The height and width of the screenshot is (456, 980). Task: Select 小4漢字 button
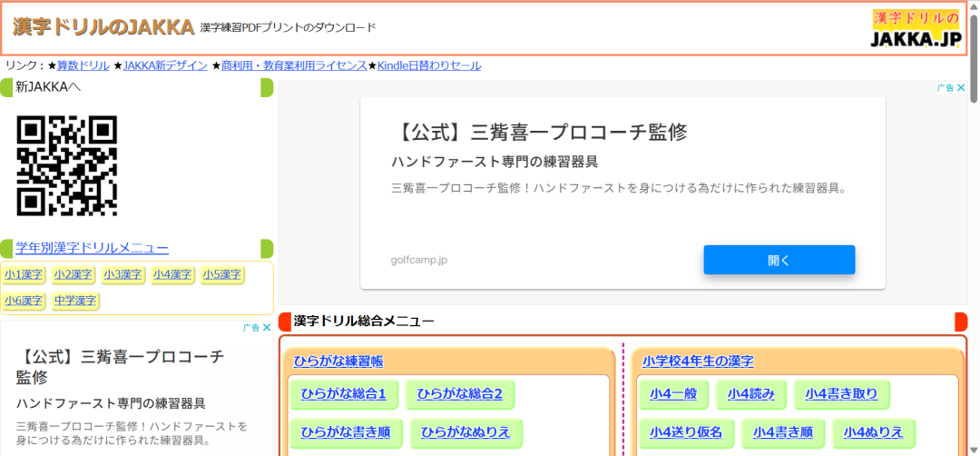coord(172,274)
